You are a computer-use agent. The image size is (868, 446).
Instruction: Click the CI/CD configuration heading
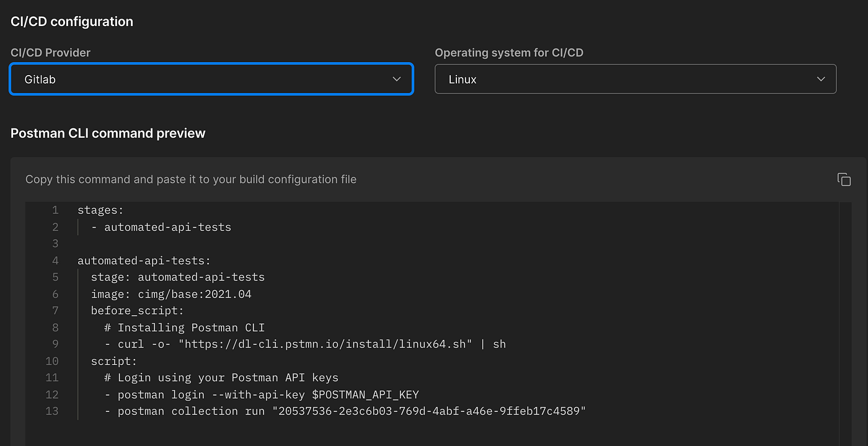(72, 22)
